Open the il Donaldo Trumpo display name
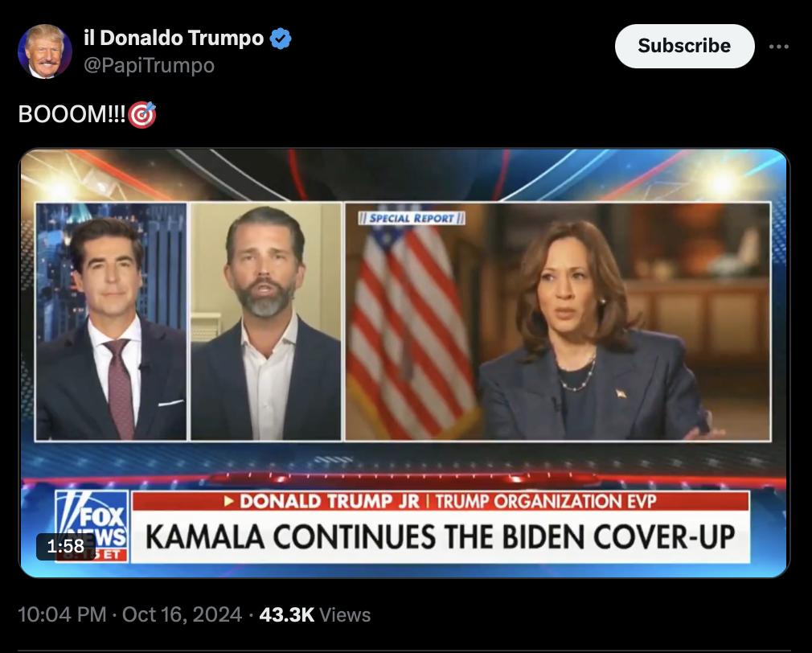The image size is (812, 653). (174, 38)
